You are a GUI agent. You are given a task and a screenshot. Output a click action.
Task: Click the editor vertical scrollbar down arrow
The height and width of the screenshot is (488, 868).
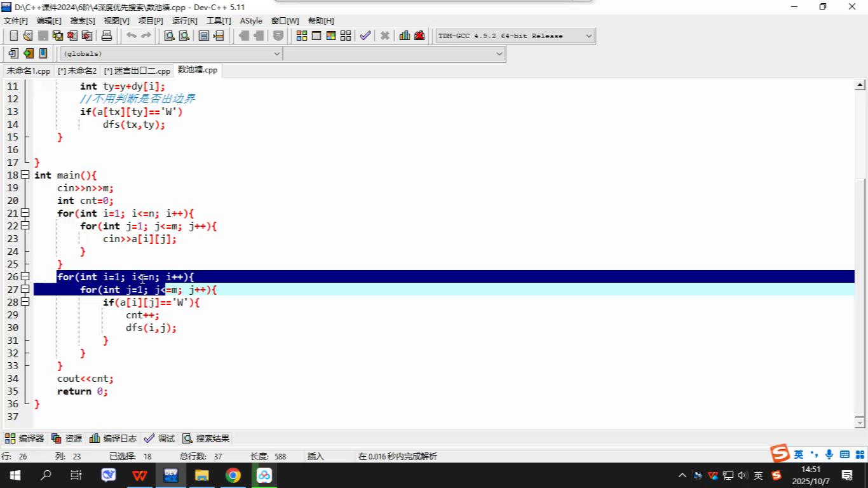[x=860, y=422]
